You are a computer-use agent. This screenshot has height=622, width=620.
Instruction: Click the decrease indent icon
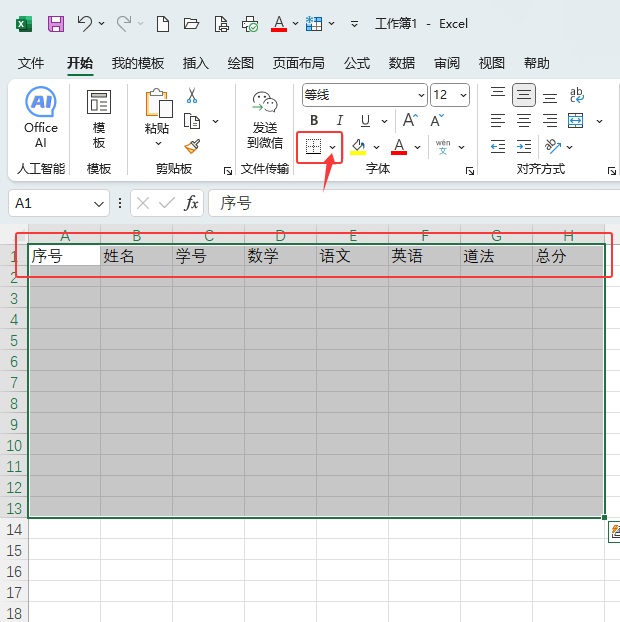(498, 146)
